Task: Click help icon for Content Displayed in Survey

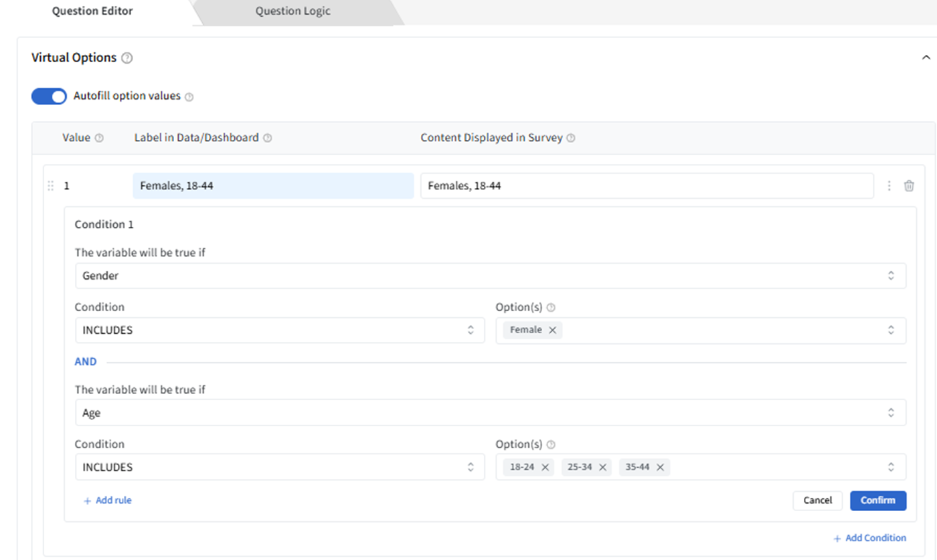Action: click(x=571, y=138)
